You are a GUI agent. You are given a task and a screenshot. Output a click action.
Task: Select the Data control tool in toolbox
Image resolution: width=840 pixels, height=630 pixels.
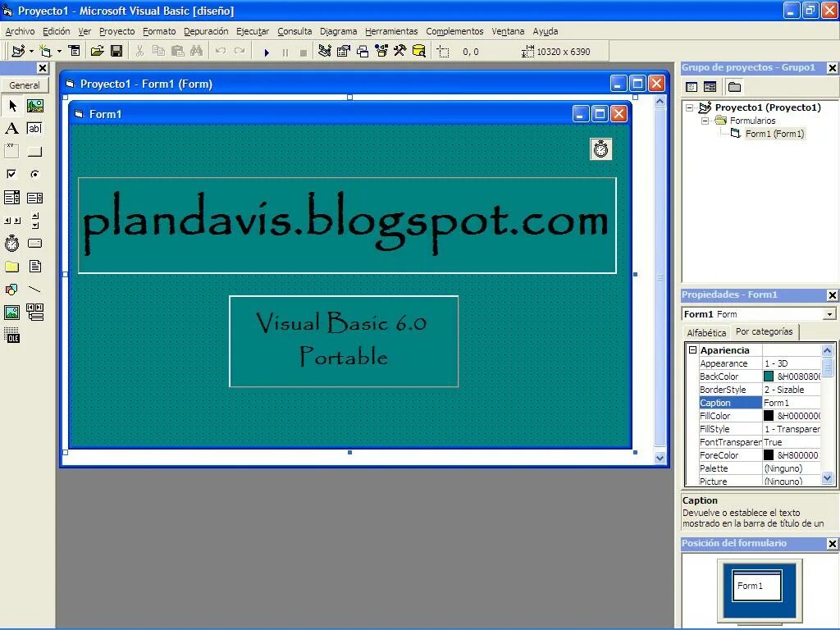(35, 312)
